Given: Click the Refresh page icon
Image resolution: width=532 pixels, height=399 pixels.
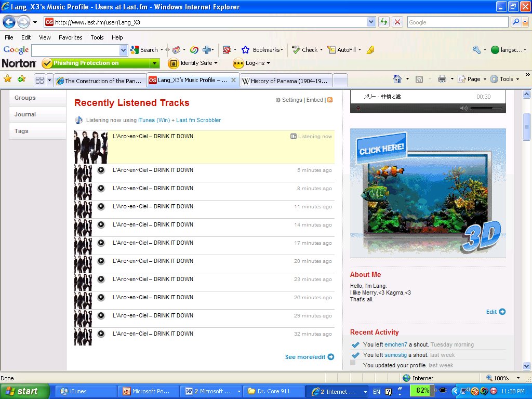Looking at the screenshot, I should click(x=384, y=22).
